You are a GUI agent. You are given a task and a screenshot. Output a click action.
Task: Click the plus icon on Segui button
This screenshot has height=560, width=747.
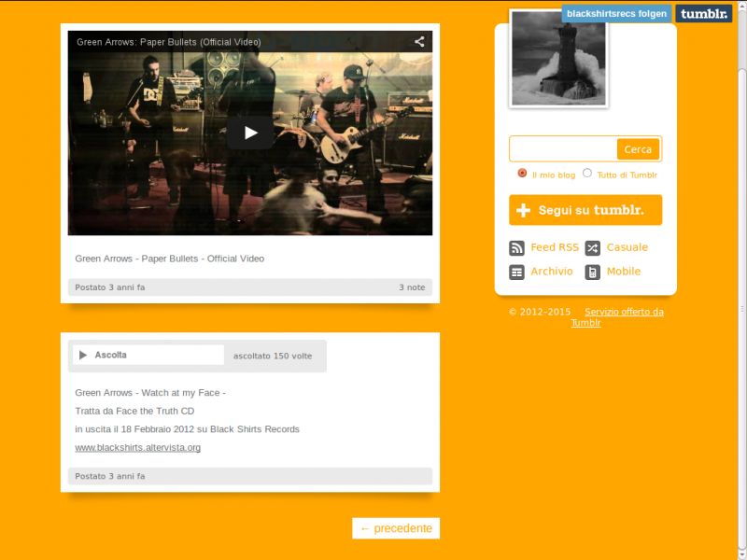(x=523, y=210)
